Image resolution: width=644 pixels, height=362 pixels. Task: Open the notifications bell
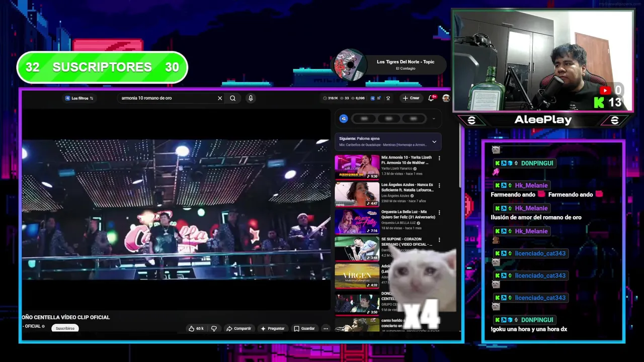[x=431, y=98]
